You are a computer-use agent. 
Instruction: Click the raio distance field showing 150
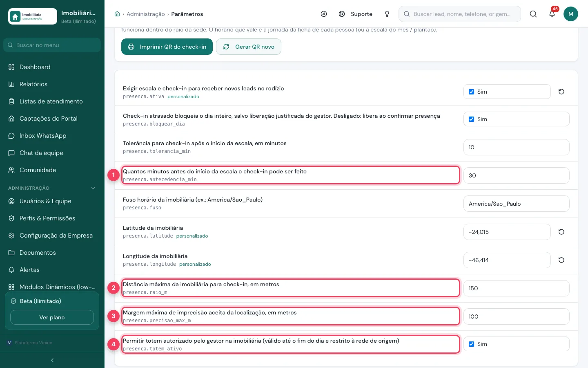click(x=517, y=288)
